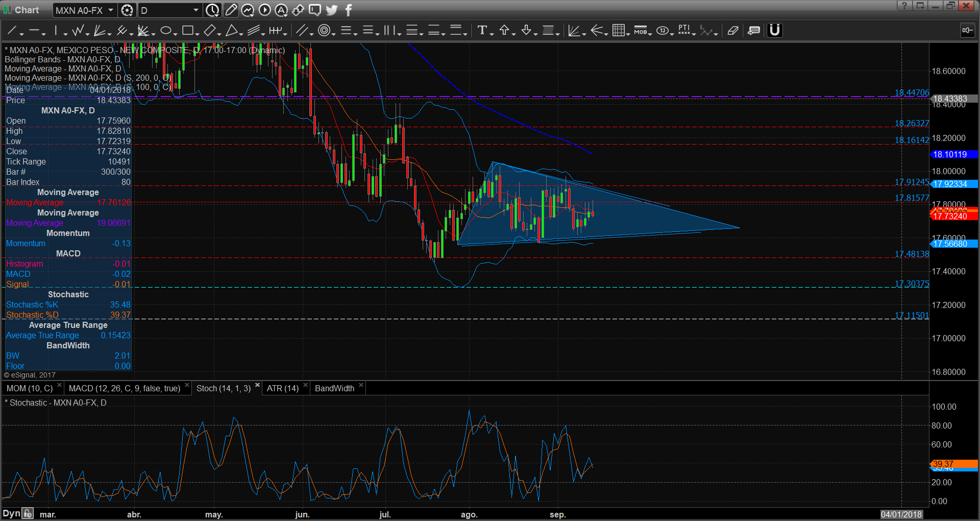
Task: Click the Chart window title icon
Action: coord(8,10)
